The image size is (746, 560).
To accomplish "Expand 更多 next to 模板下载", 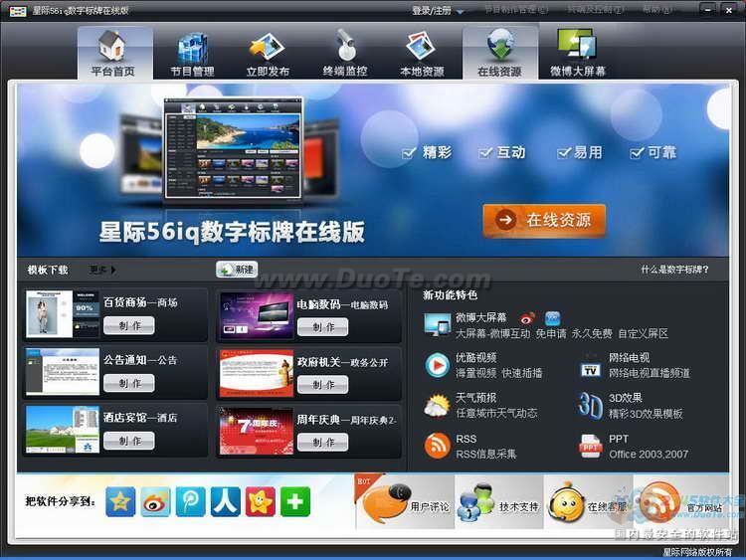I will point(102,270).
